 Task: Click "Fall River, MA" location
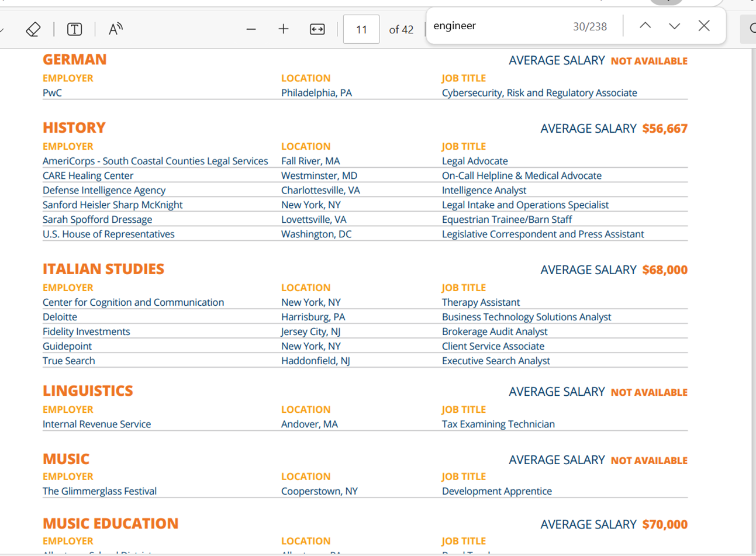(x=310, y=161)
